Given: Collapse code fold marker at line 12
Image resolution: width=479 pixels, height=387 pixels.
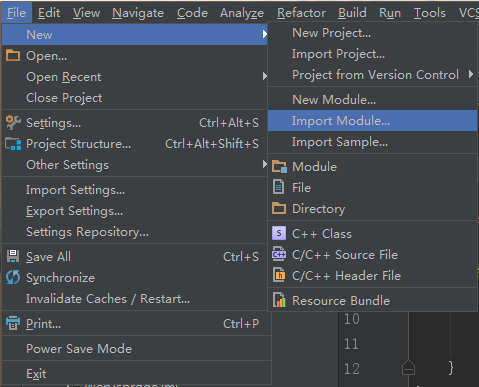Looking at the screenshot, I should click(408, 368).
